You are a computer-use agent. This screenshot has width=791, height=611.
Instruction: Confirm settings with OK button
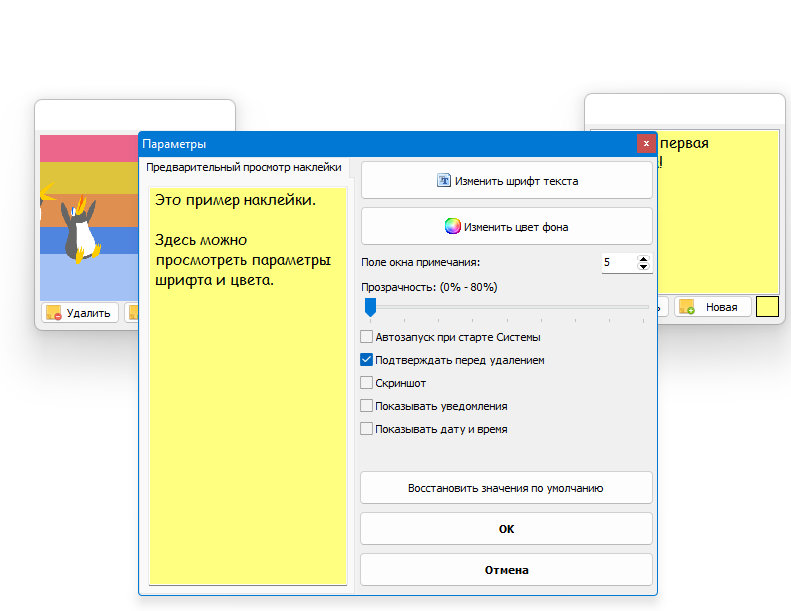tap(506, 529)
